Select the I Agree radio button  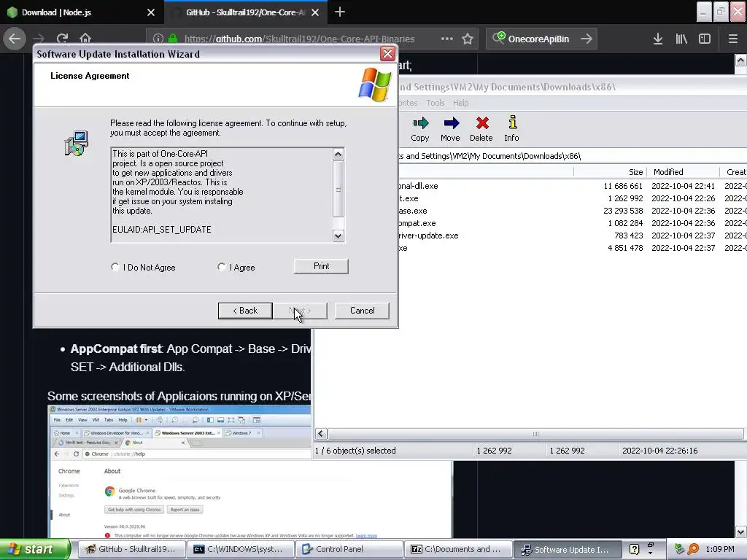pyautogui.click(x=221, y=267)
